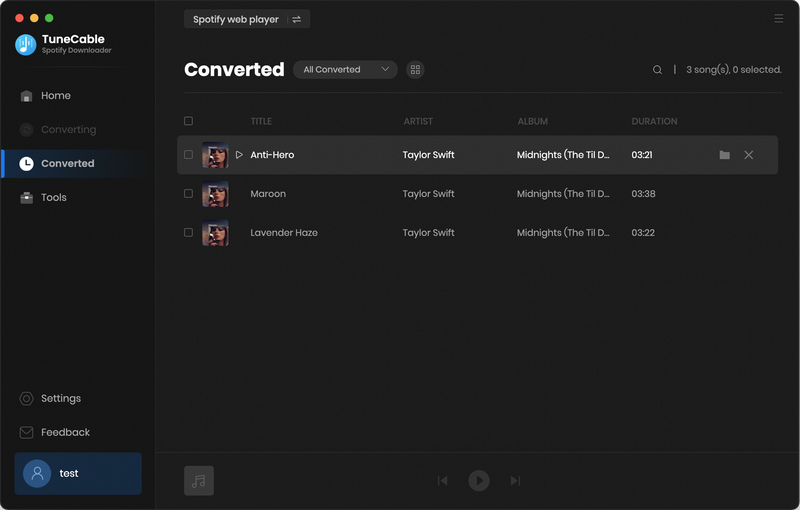Click the DURATION column header
This screenshot has width=800, height=510.
(x=655, y=121)
